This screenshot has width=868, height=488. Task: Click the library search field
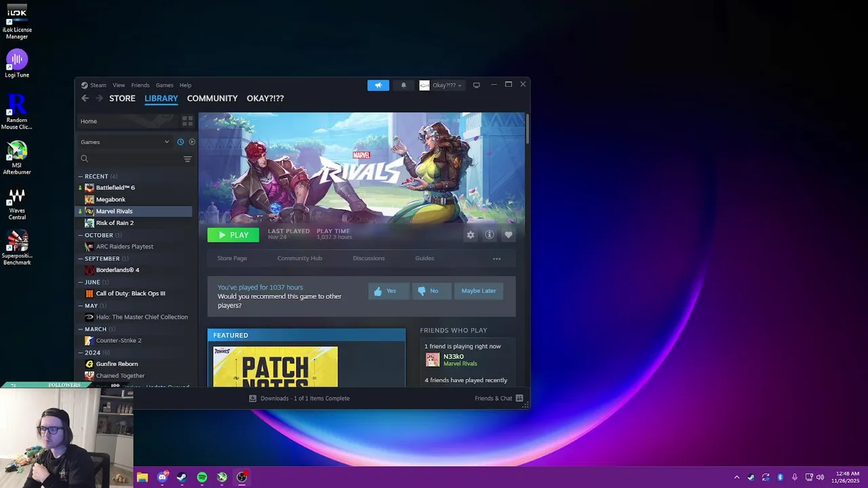(x=129, y=159)
